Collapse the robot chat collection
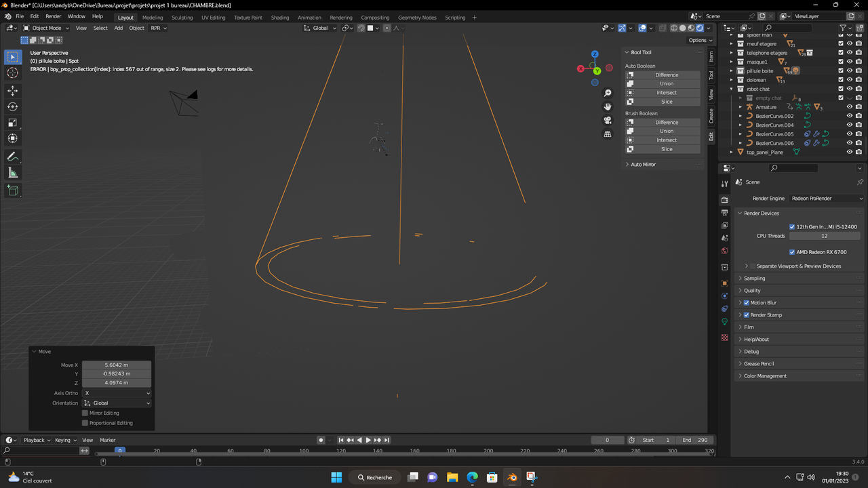This screenshot has width=868, height=488. coord(730,89)
